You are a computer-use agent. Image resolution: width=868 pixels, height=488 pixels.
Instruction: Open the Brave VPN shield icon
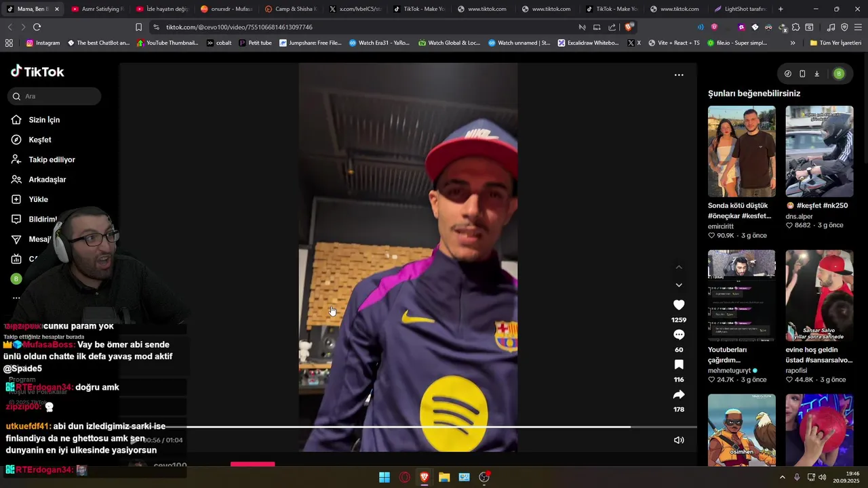844,27
